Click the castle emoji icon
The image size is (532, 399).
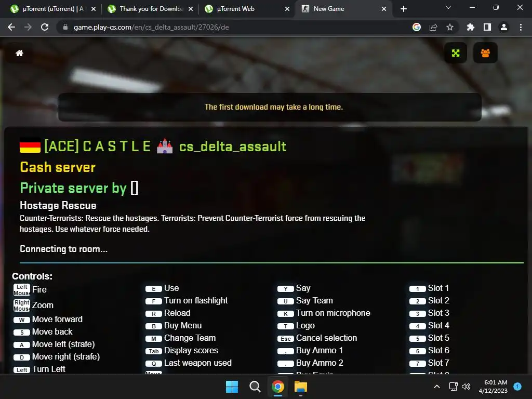point(165,146)
